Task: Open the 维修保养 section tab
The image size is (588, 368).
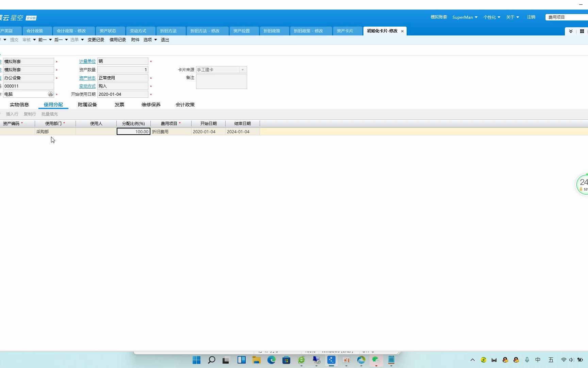Action: click(x=151, y=105)
